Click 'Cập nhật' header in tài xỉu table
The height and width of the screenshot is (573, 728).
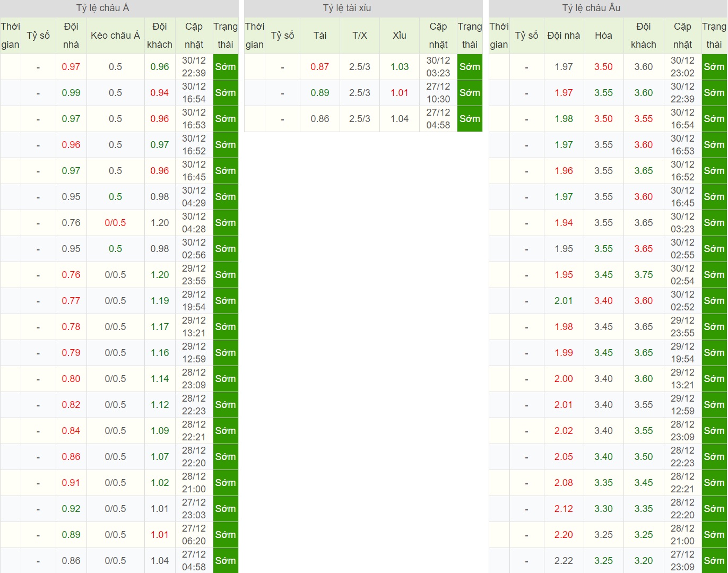point(438,36)
